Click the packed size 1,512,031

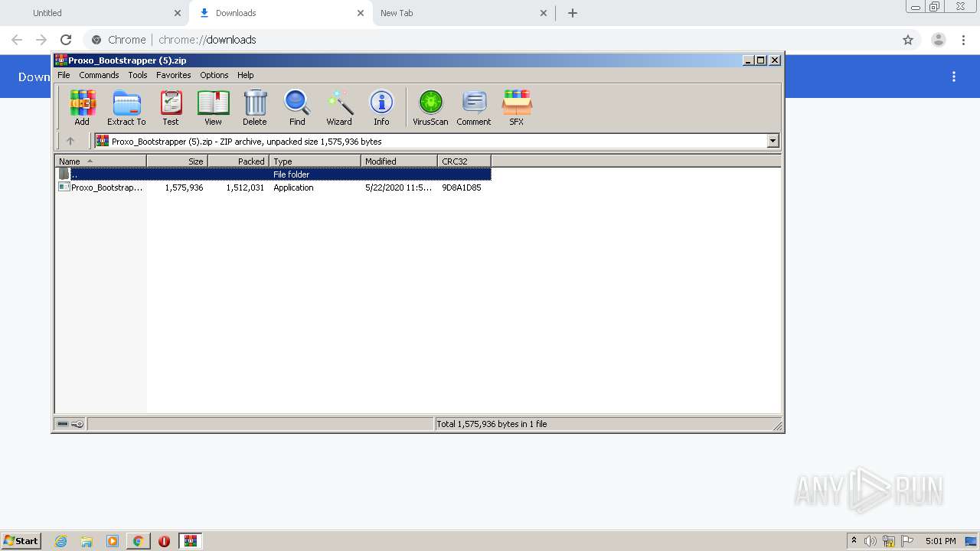245,187
